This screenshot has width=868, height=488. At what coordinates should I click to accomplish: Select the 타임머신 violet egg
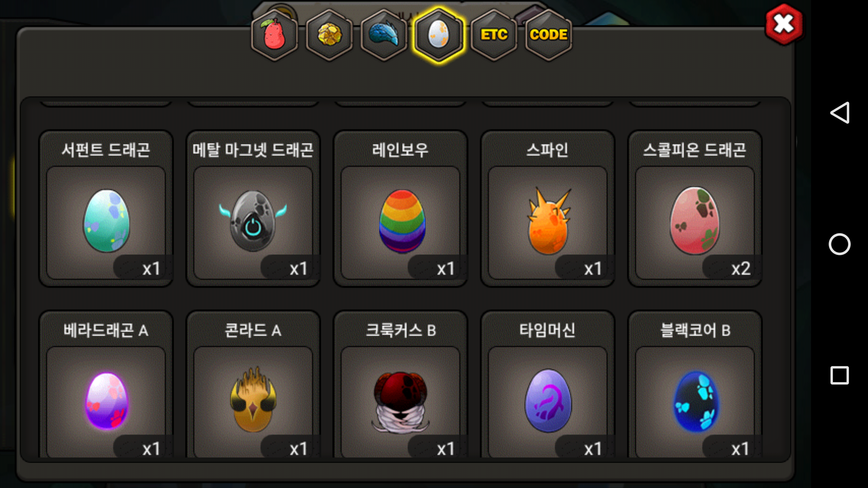click(x=548, y=385)
